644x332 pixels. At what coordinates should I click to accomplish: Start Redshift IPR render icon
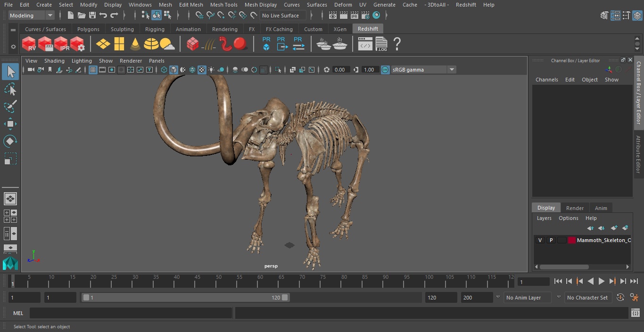61,44
